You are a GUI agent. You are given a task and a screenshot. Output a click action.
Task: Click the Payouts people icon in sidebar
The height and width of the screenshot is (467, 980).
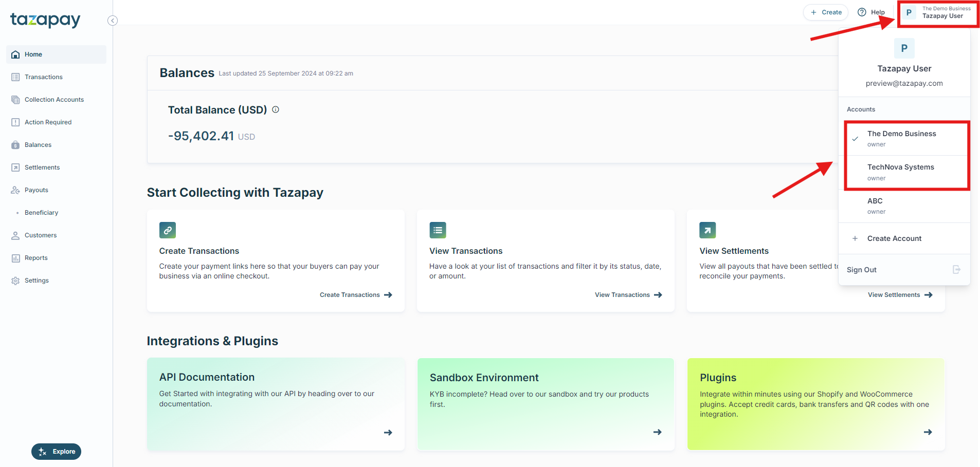15,190
